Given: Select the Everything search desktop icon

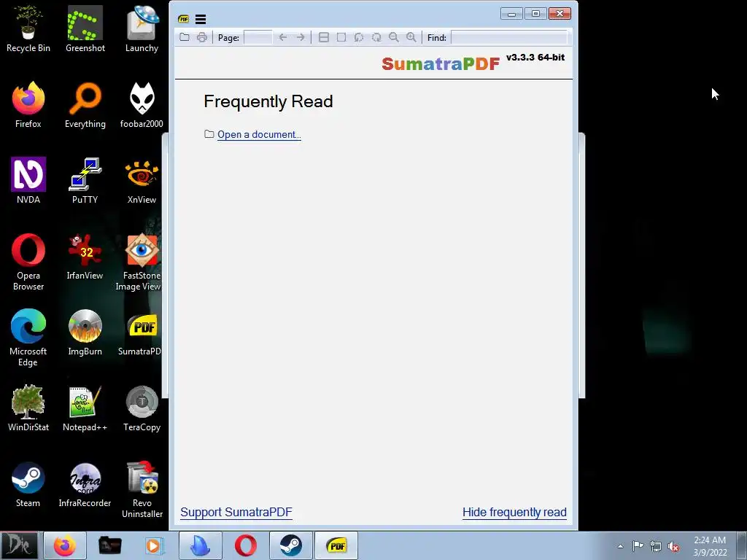Looking at the screenshot, I should click(x=85, y=104).
